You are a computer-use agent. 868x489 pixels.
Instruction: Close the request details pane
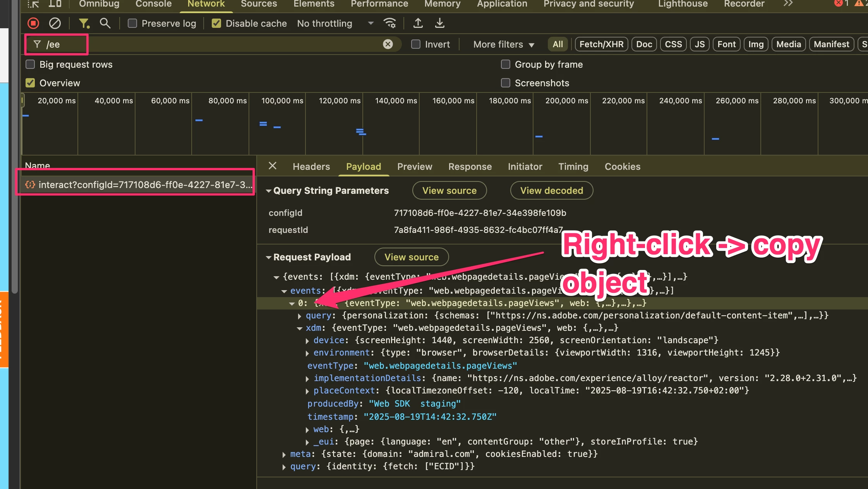click(x=273, y=166)
